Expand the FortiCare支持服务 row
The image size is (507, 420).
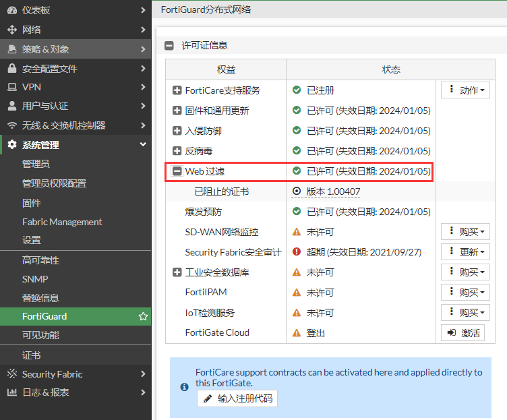[177, 90]
